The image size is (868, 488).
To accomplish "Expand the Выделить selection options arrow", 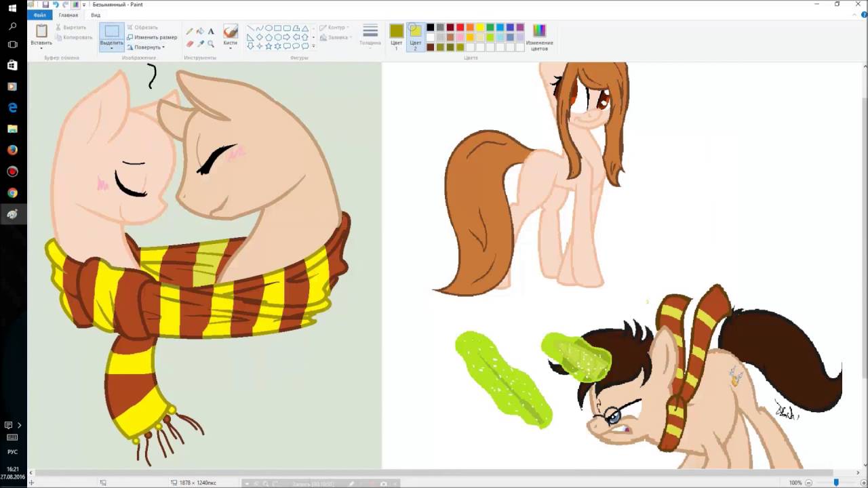I will [x=112, y=48].
